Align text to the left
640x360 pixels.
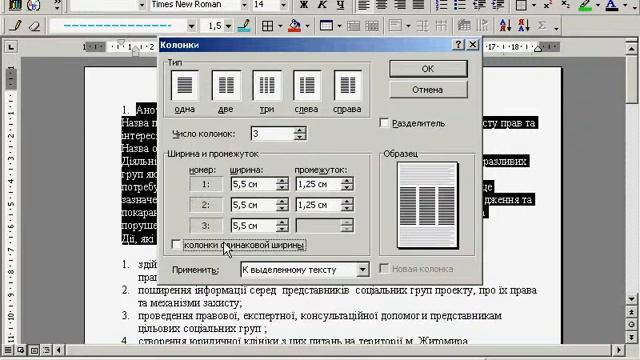point(363,4)
